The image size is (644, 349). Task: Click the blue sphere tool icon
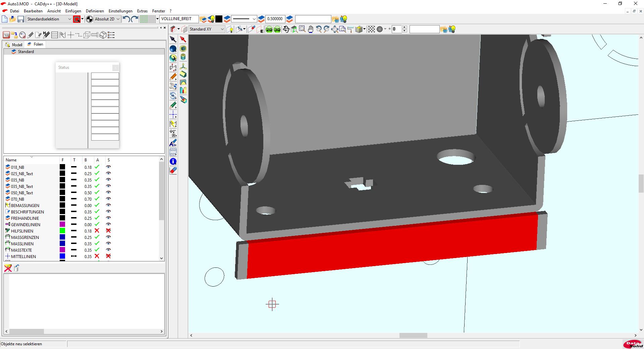(x=173, y=49)
